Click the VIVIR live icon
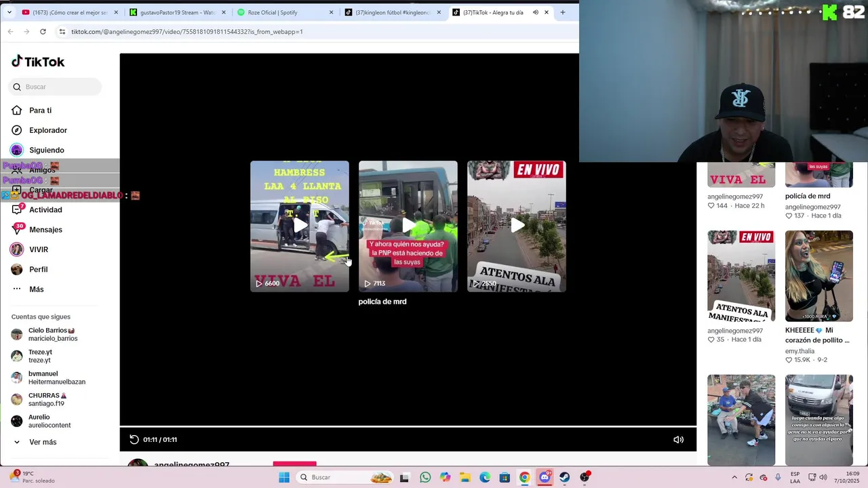Viewport: 868px width, 488px height. coord(17,249)
